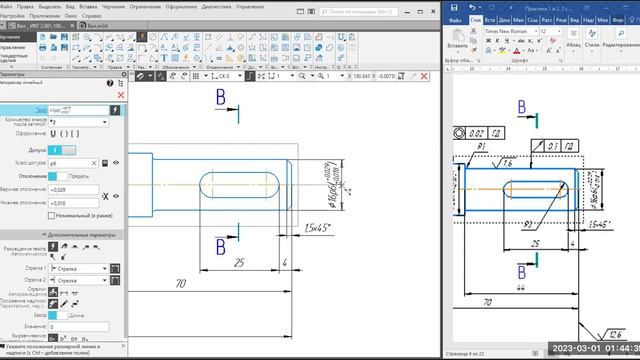Open the Файл tab in Word
The image size is (640, 360).
pos(455,20)
